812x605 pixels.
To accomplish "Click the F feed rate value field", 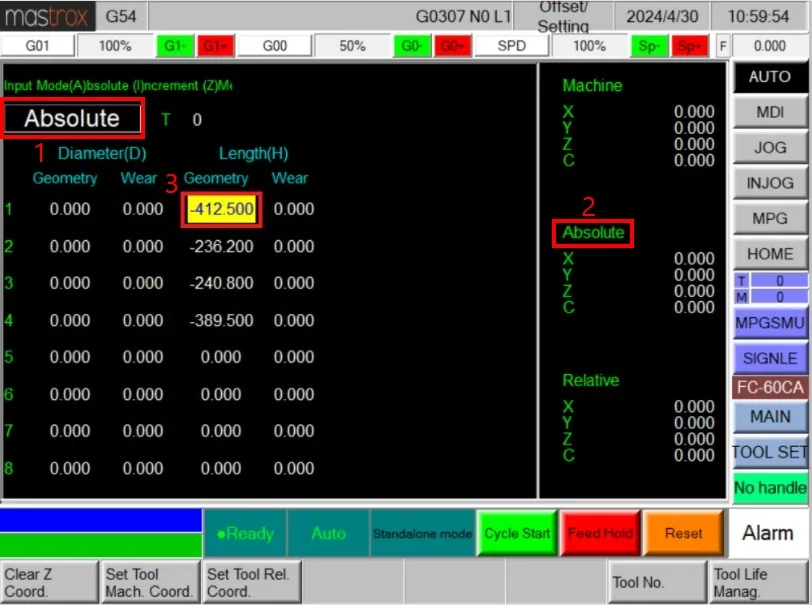I will tap(770, 46).
